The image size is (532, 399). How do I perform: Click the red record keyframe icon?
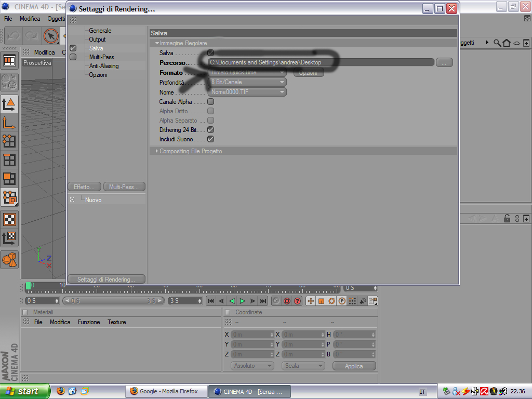point(287,301)
